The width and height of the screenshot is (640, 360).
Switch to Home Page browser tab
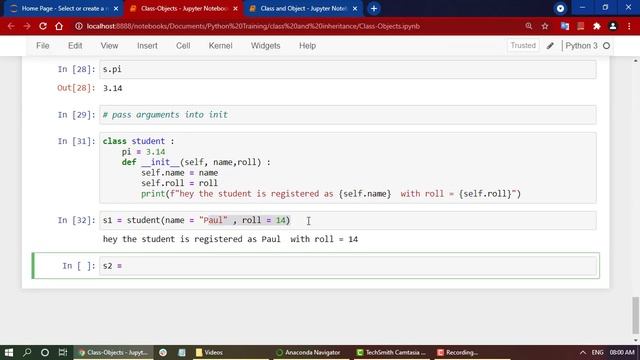coord(61,8)
